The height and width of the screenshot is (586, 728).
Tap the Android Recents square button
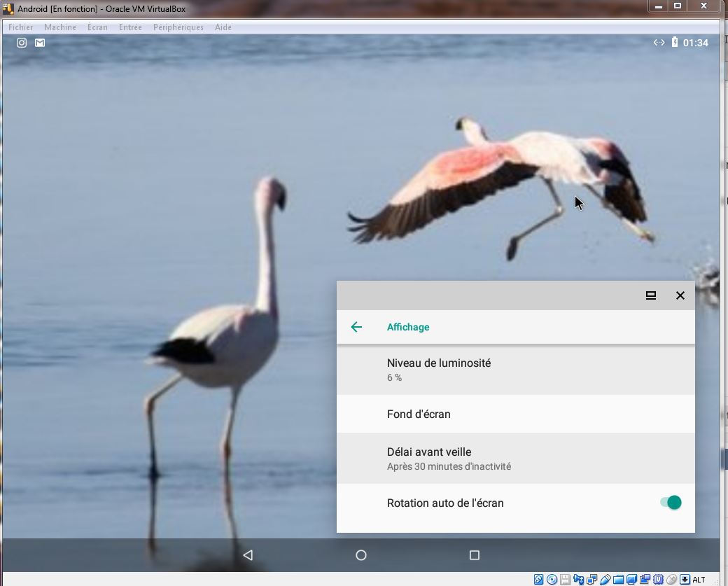click(475, 555)
